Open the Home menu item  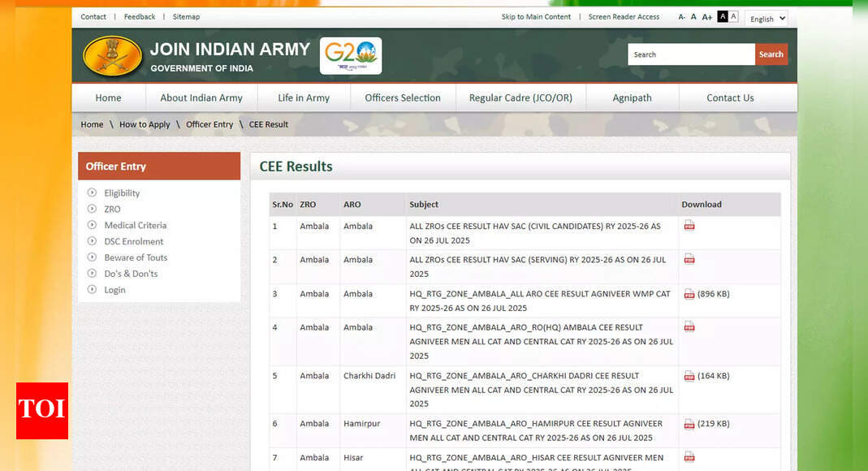coord(108,98)
